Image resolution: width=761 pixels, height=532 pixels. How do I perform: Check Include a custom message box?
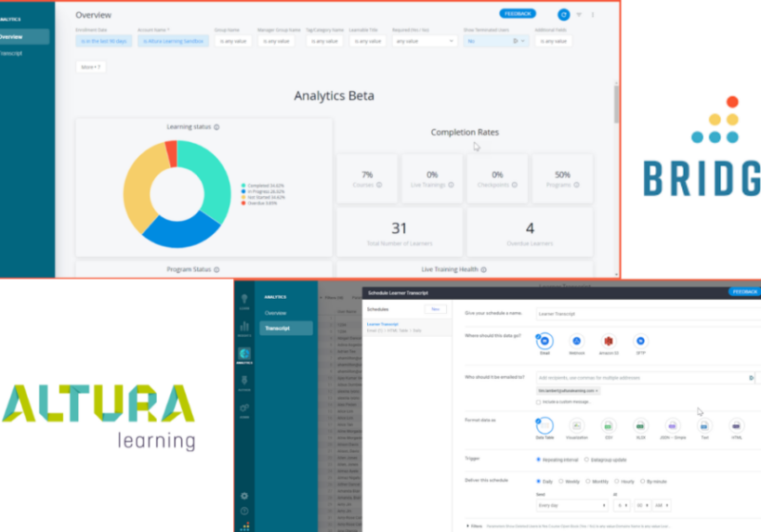[538, 402]
